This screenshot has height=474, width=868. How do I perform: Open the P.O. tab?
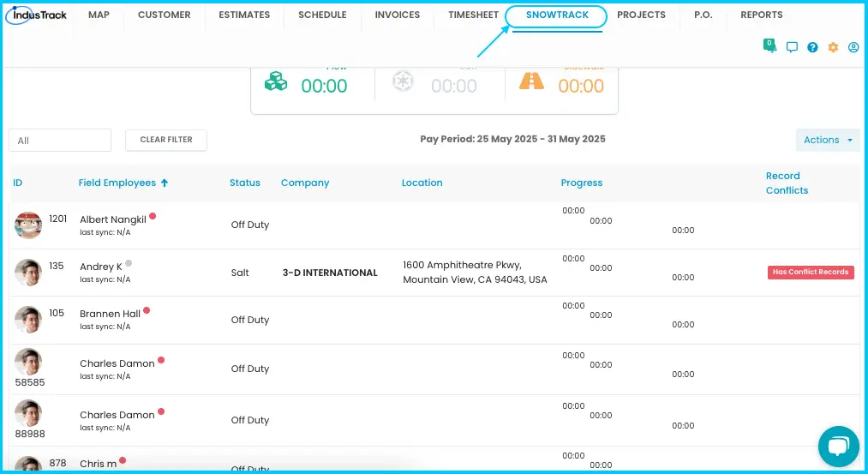click(x=703, y=15)
